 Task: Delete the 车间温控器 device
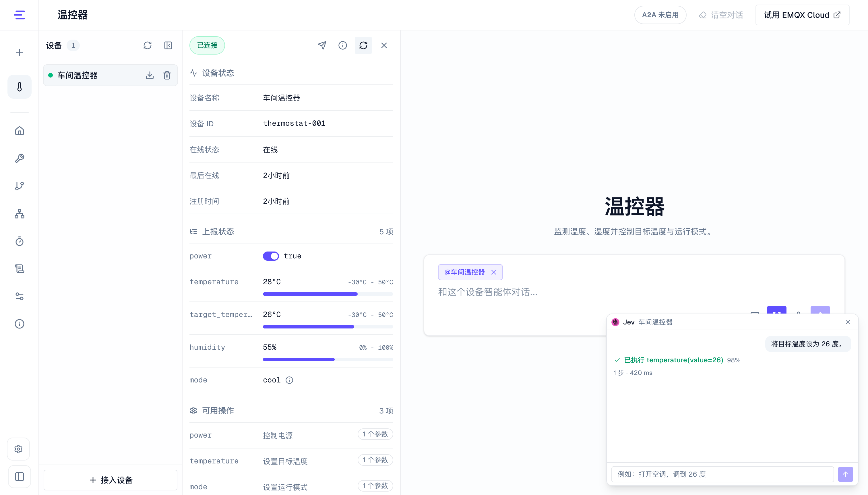click(167, 75)
